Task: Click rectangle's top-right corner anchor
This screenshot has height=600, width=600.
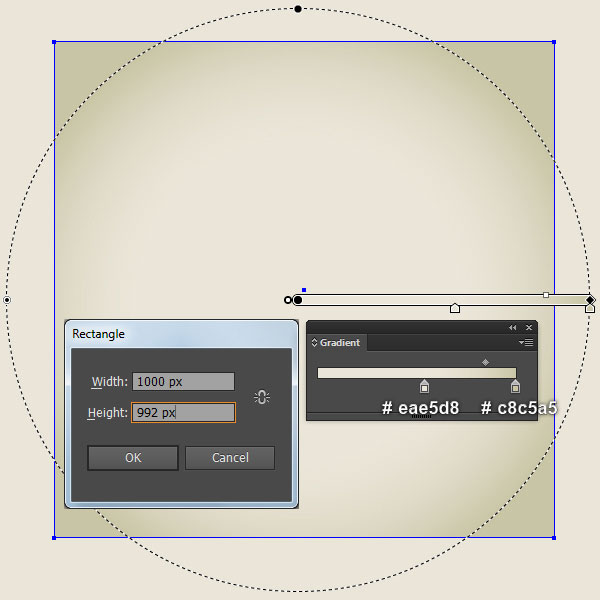Action: point(554,42)
